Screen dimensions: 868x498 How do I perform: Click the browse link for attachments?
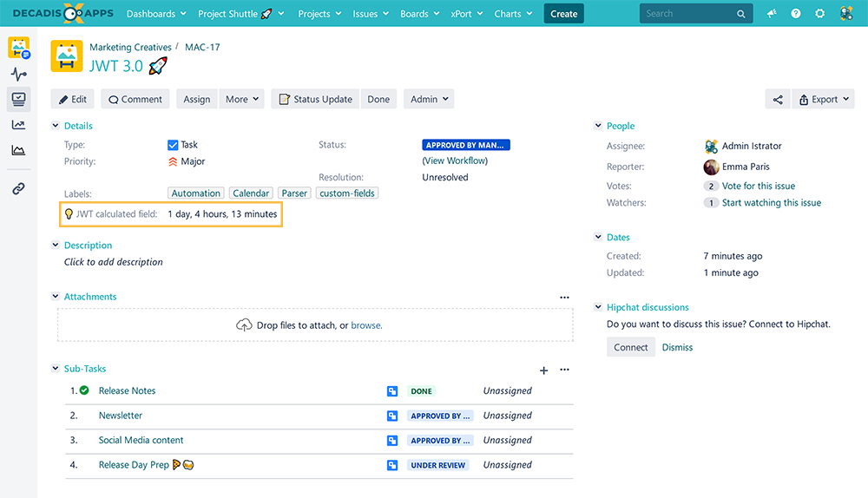[366, 325]
